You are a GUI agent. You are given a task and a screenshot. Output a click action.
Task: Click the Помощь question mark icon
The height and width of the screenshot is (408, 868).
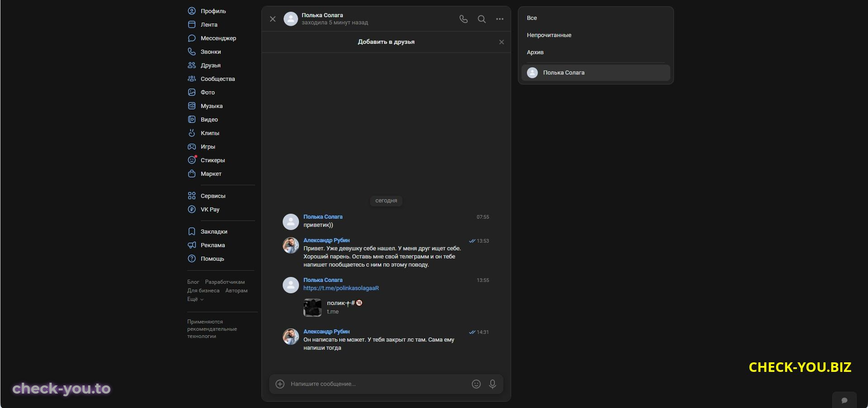click(192, 258)
